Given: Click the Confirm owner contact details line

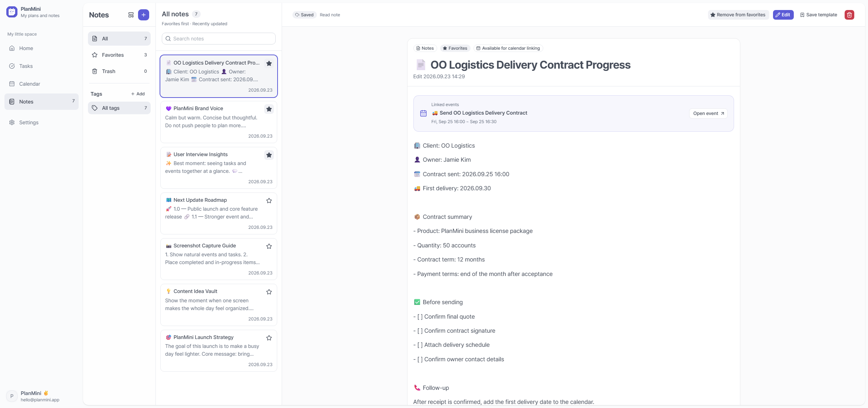Looking at the screenshot, I should tap(459, 359).
